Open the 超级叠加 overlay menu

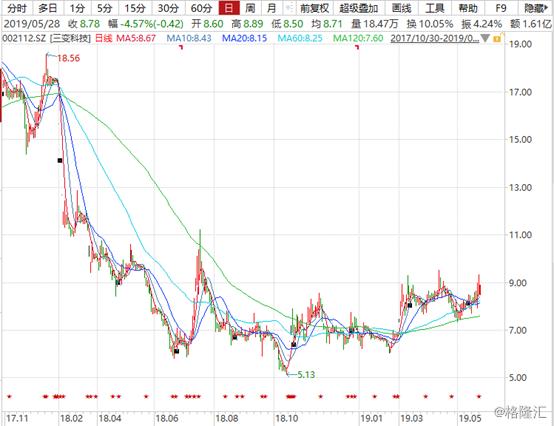pyautogui.click(x=358, y=8)
